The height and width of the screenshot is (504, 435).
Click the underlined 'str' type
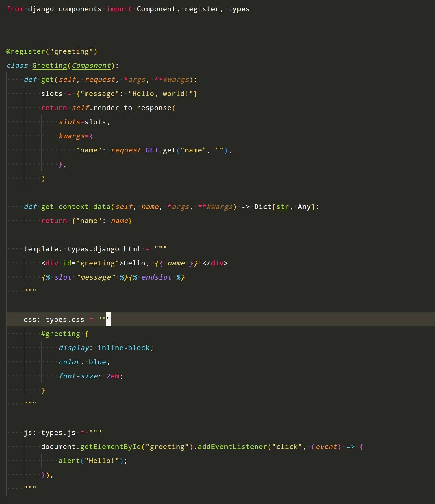click(283, 207)
